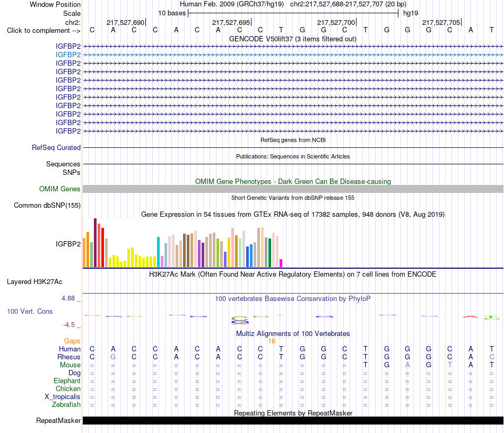Select the 4.88 upper scale value
Image resolution: width=504 pixels, height=433 pixels.
click(68, 298)
